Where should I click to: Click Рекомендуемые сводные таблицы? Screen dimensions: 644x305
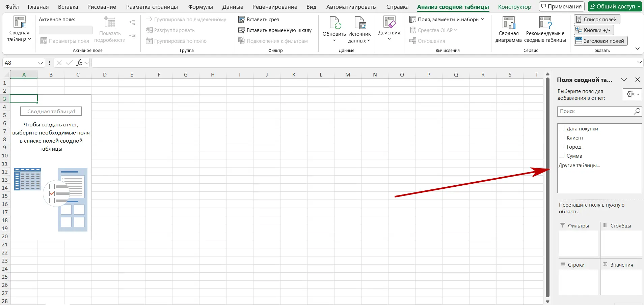click(x=544, y=30)
